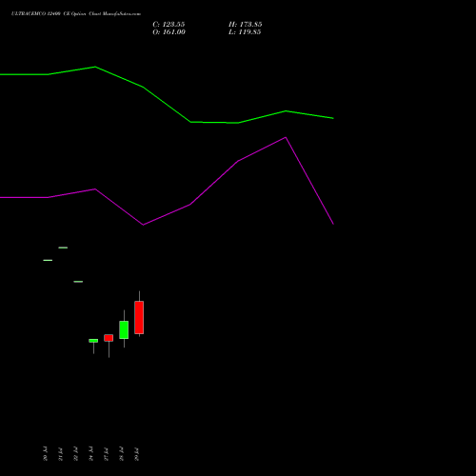The image size is (476, 476).
Task: Click the 21 Jul date label on axis
Action: tap(61, 454)
